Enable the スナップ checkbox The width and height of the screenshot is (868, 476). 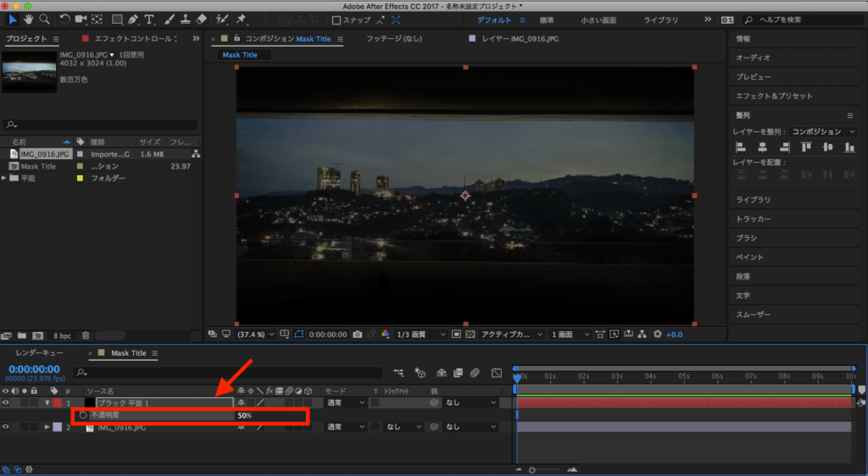(x=337, y=20)
